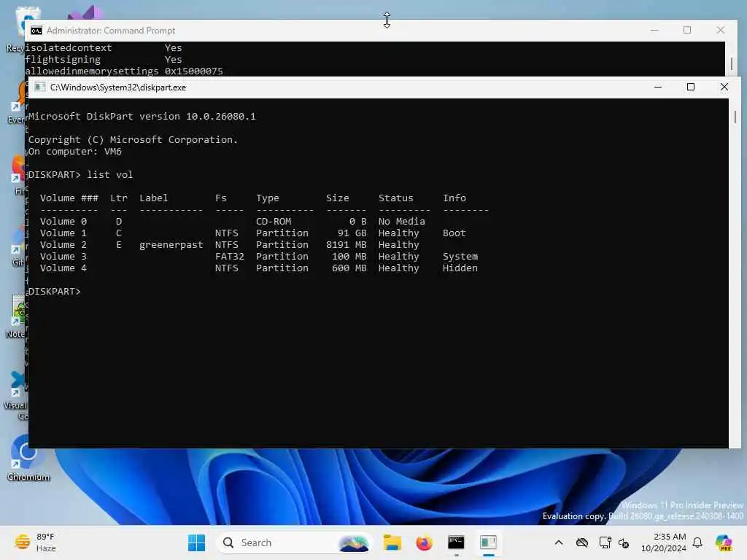Screen dimensions: 747x560
Task: Open File Explorer from the taskbar
Action: [x=392, y=542]
